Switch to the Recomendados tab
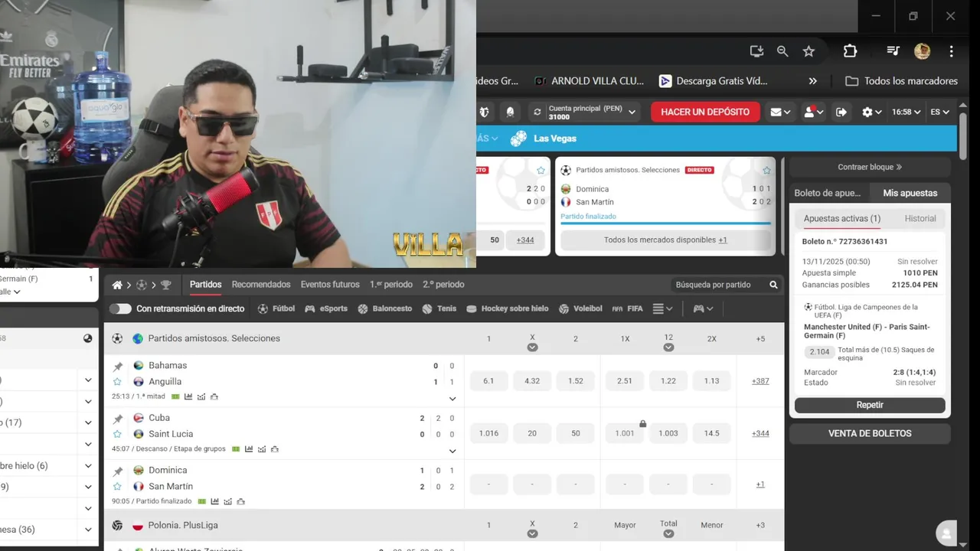Viewport: 980px width, 551px height. (x=261, y=285)
